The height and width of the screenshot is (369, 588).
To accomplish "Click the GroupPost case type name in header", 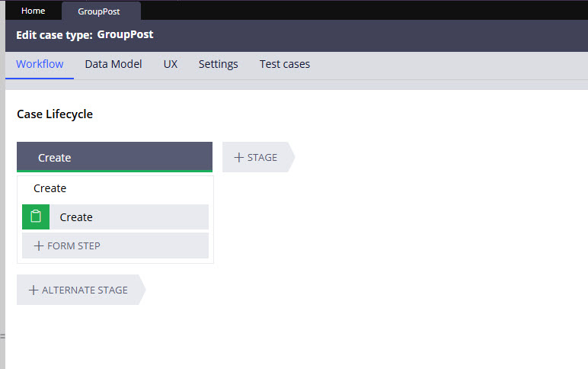I will tap(125, 35).
